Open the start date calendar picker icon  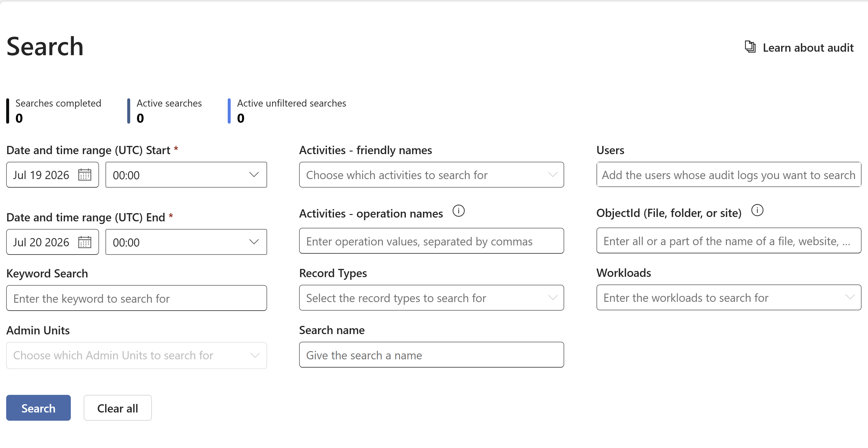(85, 175)
